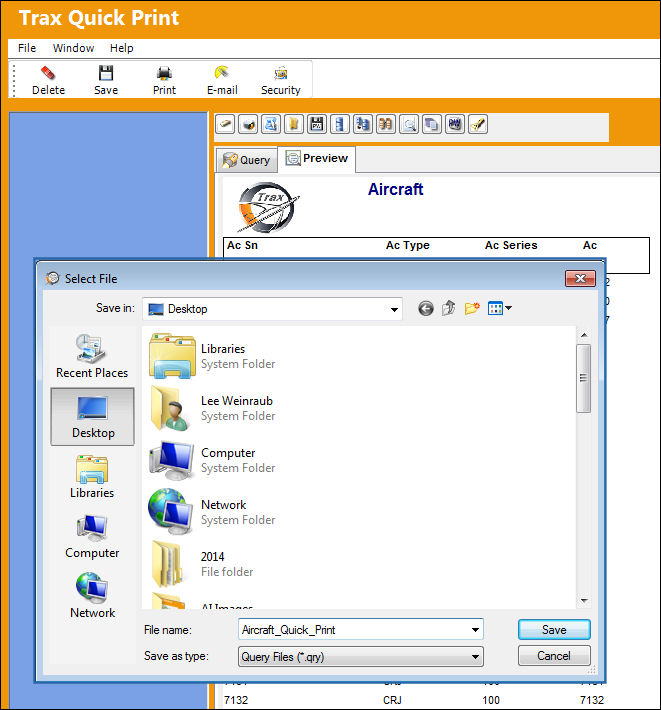Click the Up One Level folder icon
The height and width of the screenshot is (710, 661).
pos(449,308)
